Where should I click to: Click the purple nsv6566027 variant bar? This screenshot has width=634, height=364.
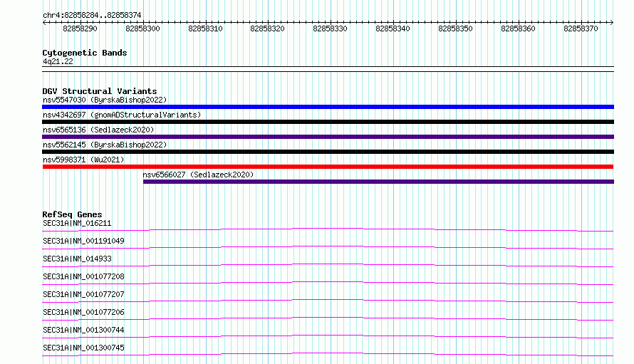[x=378, y=182]
